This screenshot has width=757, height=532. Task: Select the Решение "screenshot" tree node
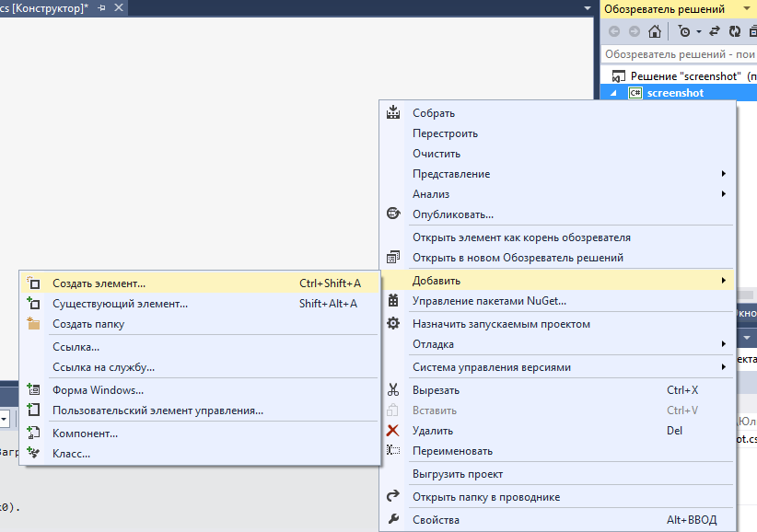coord(683,75)
